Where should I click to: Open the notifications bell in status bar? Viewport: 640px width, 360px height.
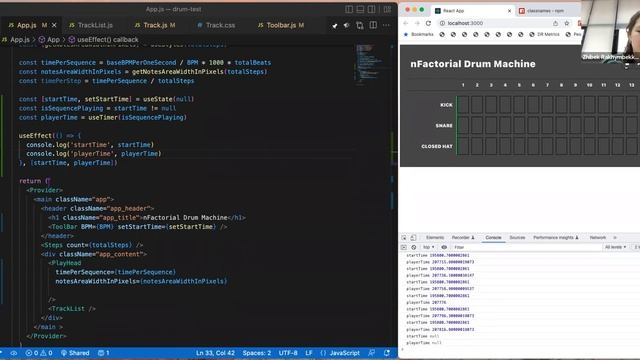387,353
